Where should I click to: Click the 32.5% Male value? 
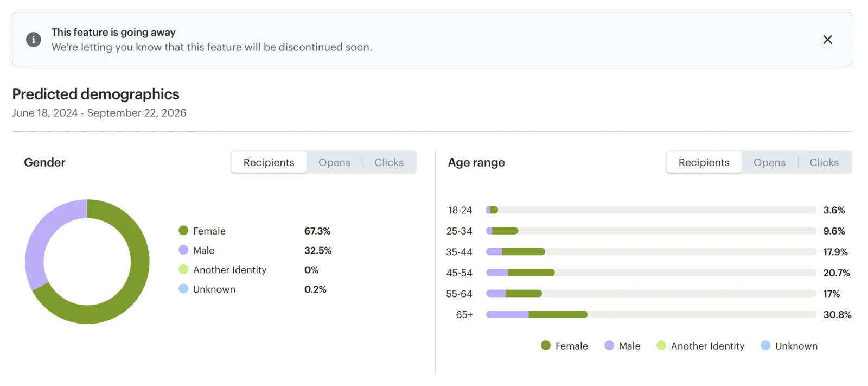point(318,250)
